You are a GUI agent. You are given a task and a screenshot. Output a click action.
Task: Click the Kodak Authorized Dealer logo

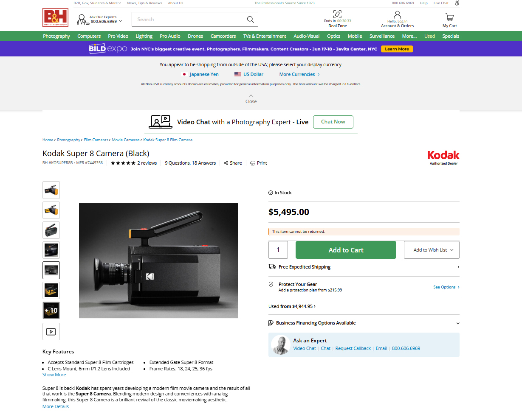(443, 157)
